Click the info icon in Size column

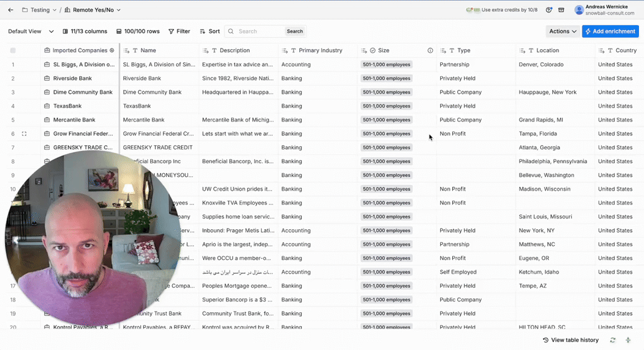430,50
